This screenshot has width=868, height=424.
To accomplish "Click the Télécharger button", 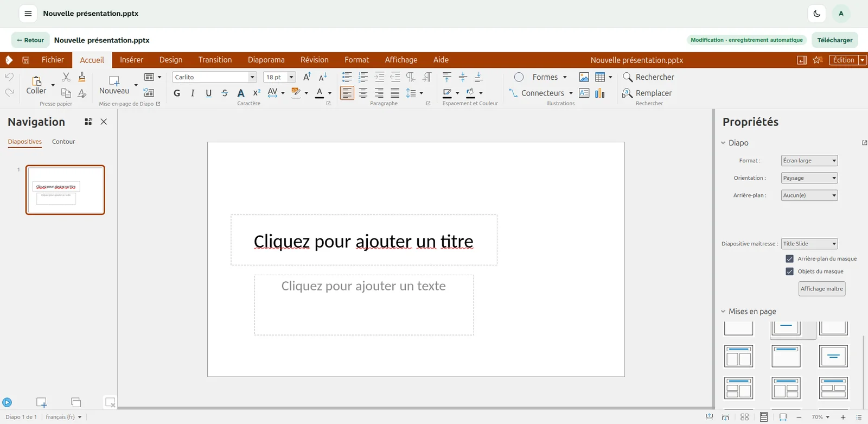I will [x=835, y=40].
